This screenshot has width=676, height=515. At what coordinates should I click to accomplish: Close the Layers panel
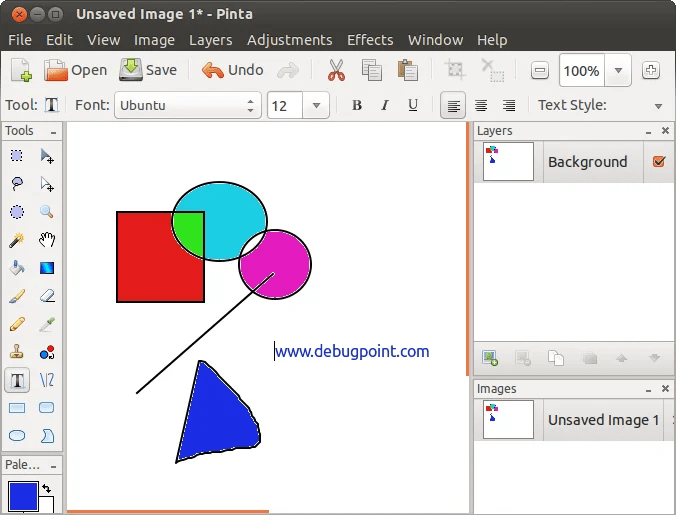point(665,131)
